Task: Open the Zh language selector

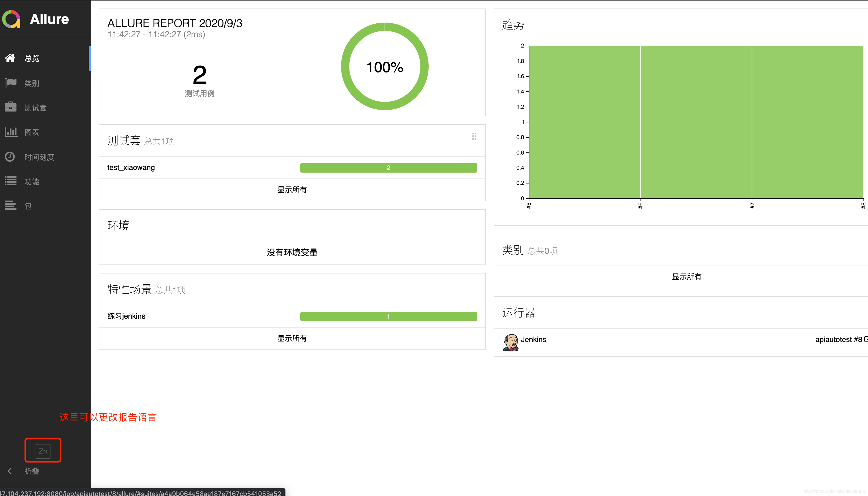Action: tap(43, 451)
